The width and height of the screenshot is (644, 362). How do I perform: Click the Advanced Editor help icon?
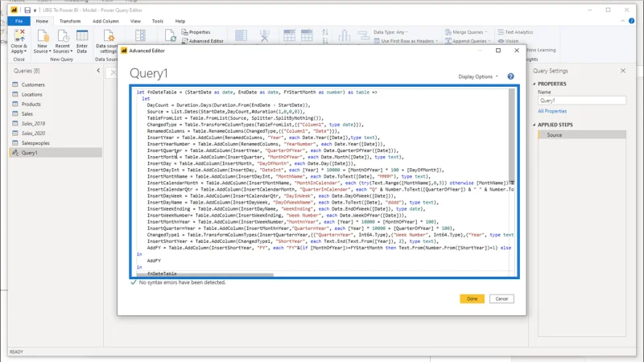[510, 76]
